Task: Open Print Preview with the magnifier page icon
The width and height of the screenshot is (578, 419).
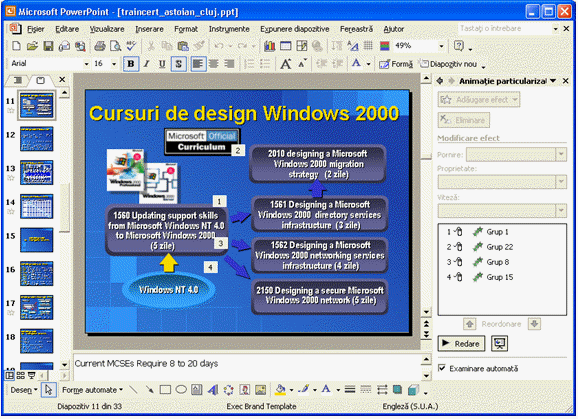Action: tap(116, 46)
